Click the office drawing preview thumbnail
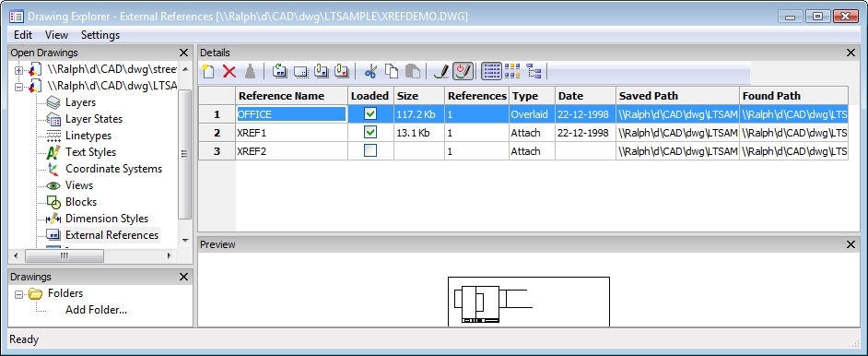The image size is (868, 356). point(529,302)
